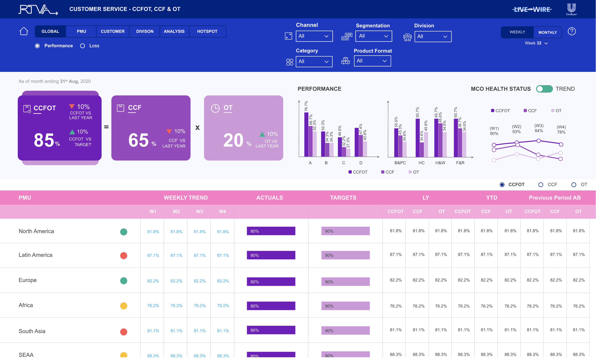This screenshot has width=596, height=364.
Task: Click the home icon
Action: (x=24, y=31)
